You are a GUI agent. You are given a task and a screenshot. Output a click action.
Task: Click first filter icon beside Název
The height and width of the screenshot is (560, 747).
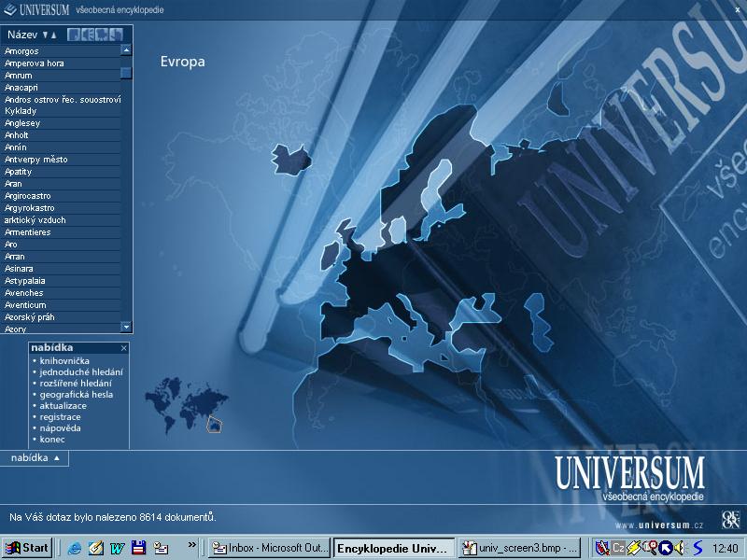pyautogui.click(x=73, y=35)
